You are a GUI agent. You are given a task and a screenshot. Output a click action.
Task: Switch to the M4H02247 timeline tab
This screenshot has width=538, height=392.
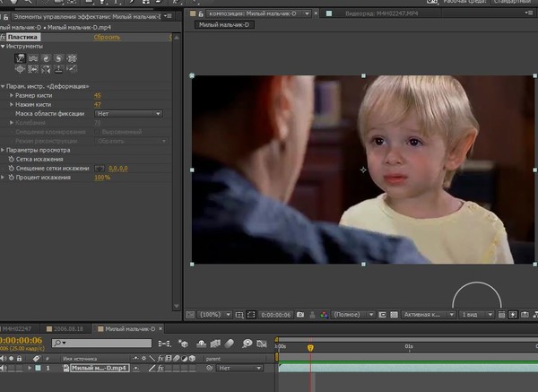click(16, 329)
